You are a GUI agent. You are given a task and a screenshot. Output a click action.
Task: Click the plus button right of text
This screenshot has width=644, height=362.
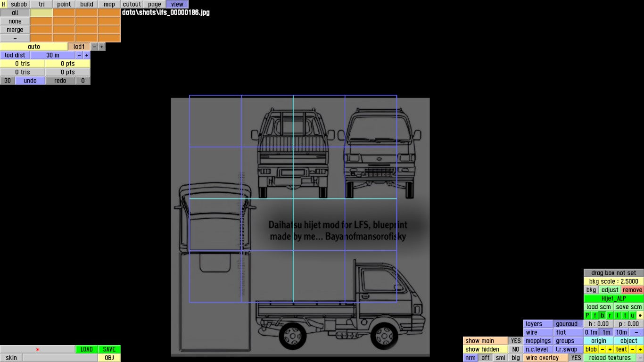pos(640,349)
